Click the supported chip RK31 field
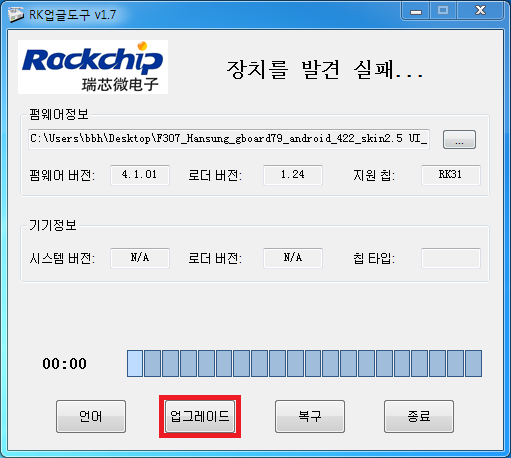511x458 pixels. 451,175
